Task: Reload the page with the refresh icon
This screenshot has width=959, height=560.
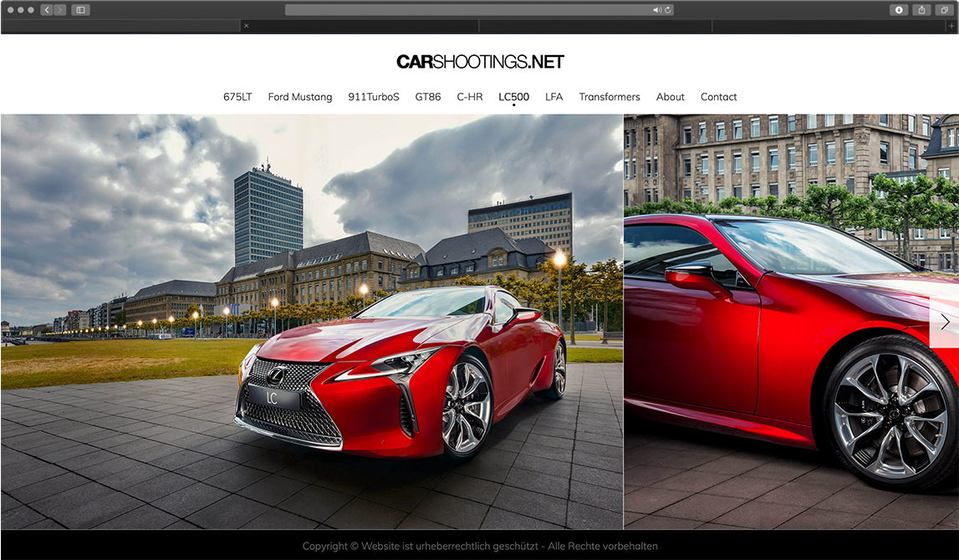Action: click(668, 10)
